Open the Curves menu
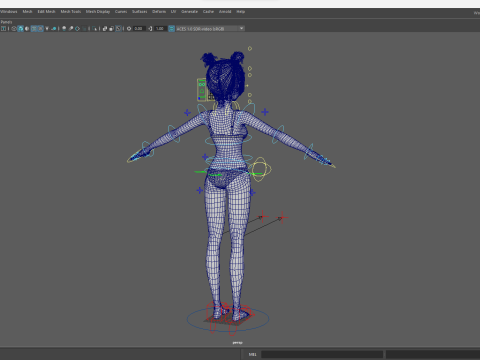Viewport: 480px width, 360px height. (121, 12)
